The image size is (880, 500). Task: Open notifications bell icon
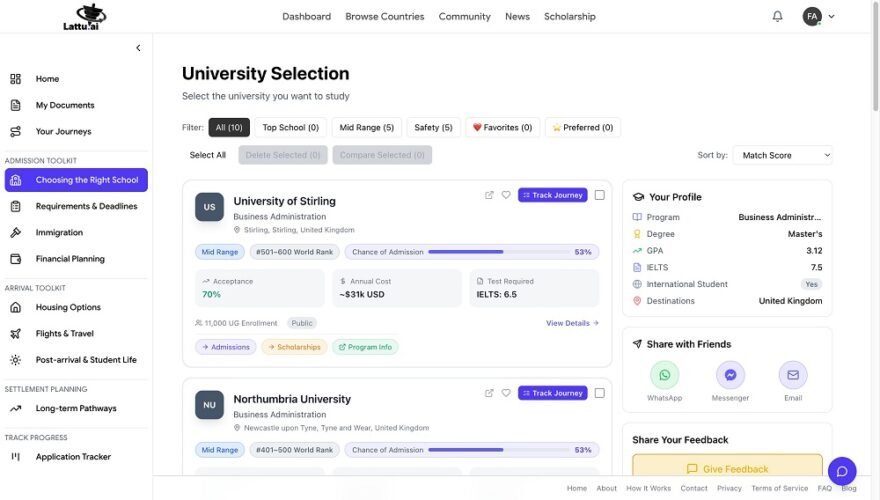point(777,16)
